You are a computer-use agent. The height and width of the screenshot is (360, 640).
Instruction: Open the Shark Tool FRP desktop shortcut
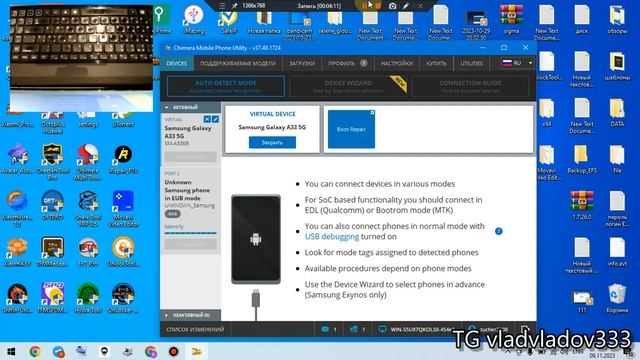[x=88, y=208]
